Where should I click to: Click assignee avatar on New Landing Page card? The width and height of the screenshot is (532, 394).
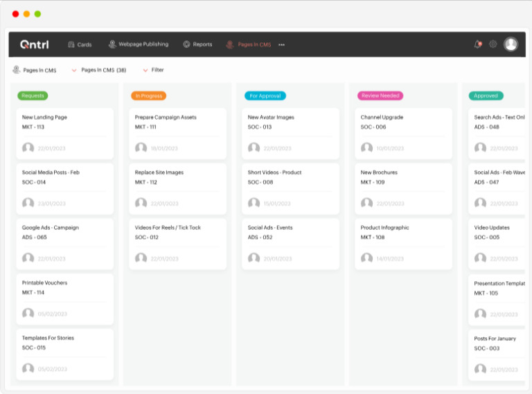point(28,147)
